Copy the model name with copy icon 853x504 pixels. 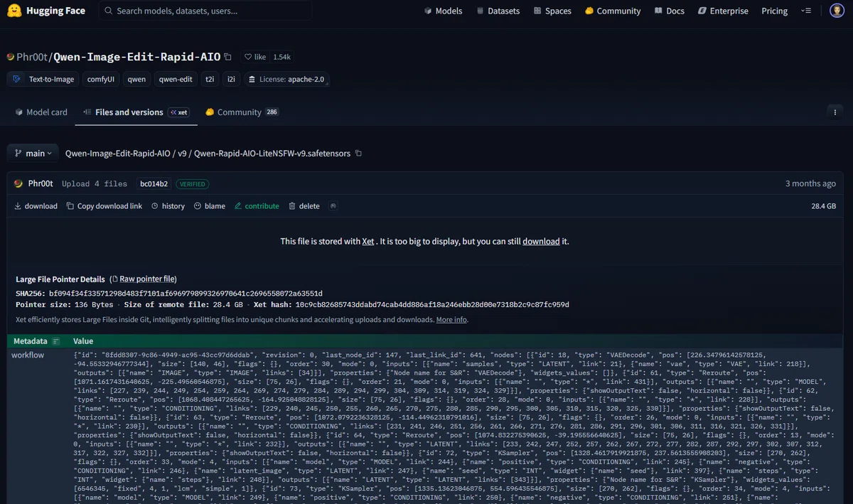pos(227,57)
